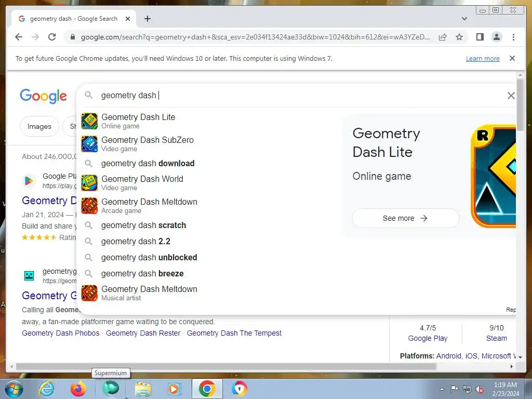Image resolution: width=532 pixels, height=399 pixels.
Task: Open the Google Play rating link
Action: pos(428,338)
